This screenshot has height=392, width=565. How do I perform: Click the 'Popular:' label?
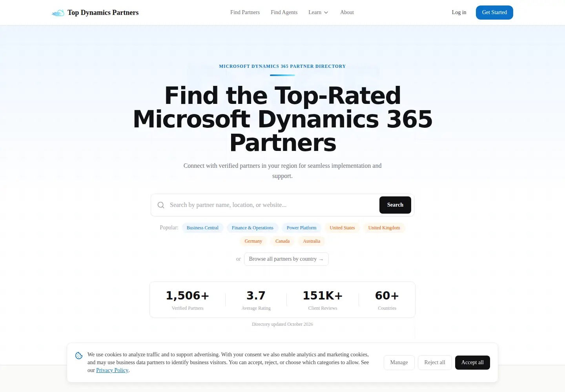[169, 228]
